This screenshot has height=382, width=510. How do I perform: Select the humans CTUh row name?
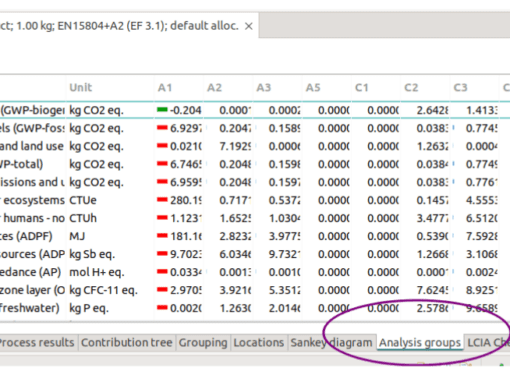tap(32, 218)
